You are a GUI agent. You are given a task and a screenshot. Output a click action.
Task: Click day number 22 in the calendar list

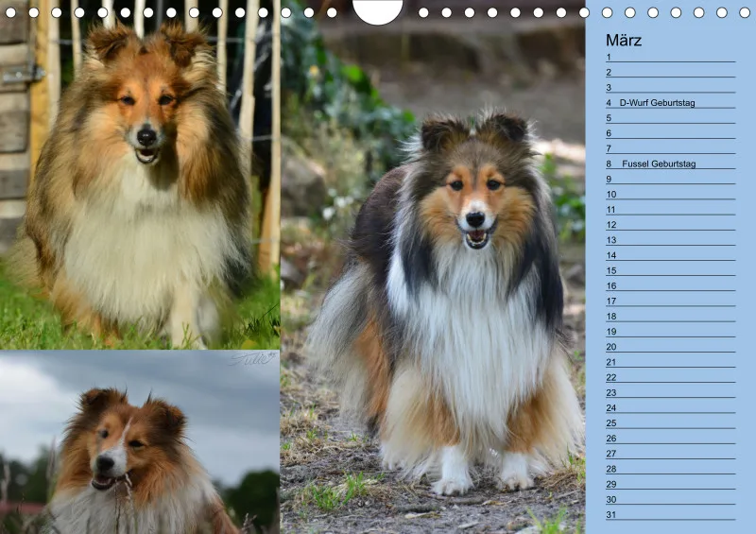coord(611,377)
